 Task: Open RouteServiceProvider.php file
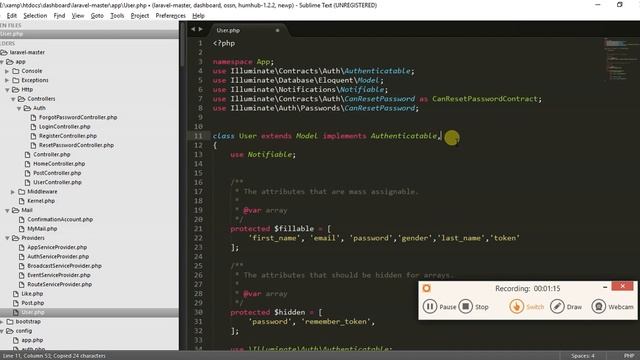(60, 284)
